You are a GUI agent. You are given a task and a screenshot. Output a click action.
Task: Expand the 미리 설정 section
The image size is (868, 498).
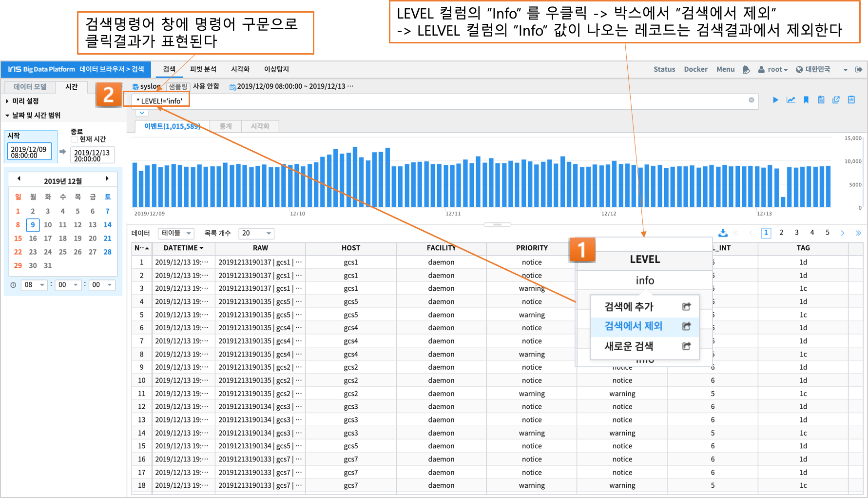click(x=22, y=101)
